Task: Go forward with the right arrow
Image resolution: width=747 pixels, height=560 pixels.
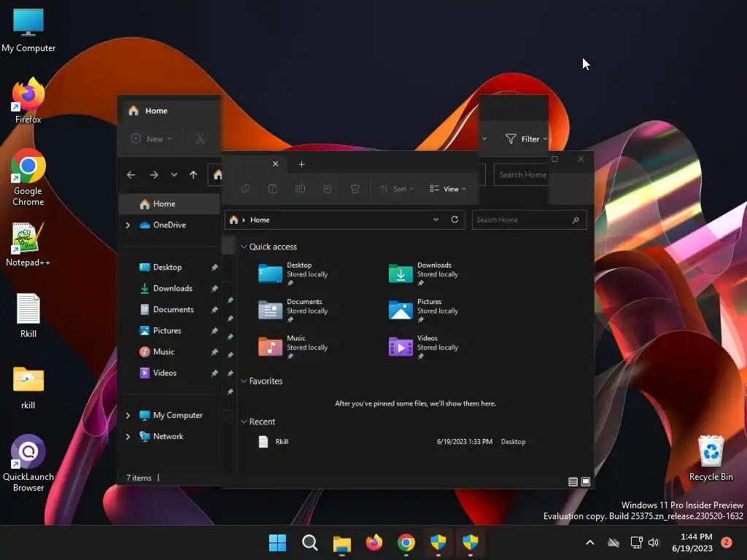Action: point(153,175)
